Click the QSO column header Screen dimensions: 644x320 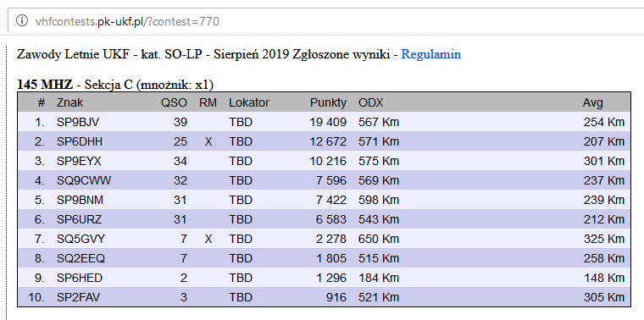click(175, 102)
